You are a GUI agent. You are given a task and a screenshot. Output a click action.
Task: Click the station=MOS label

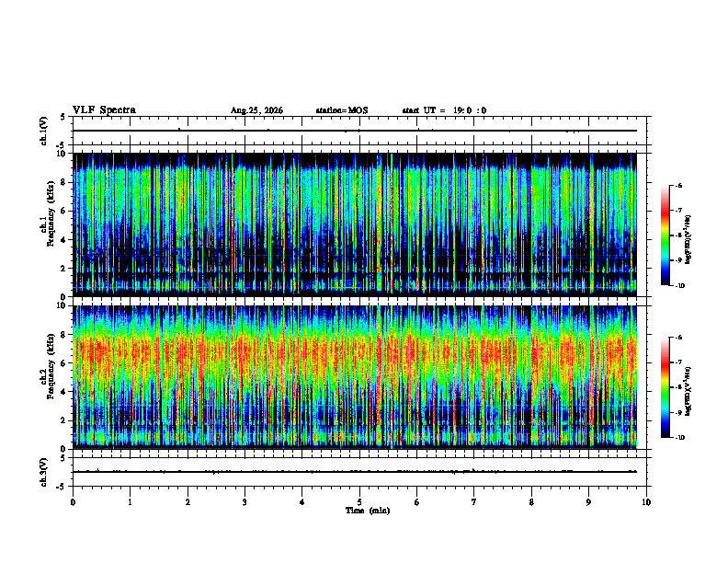[342, 110]
